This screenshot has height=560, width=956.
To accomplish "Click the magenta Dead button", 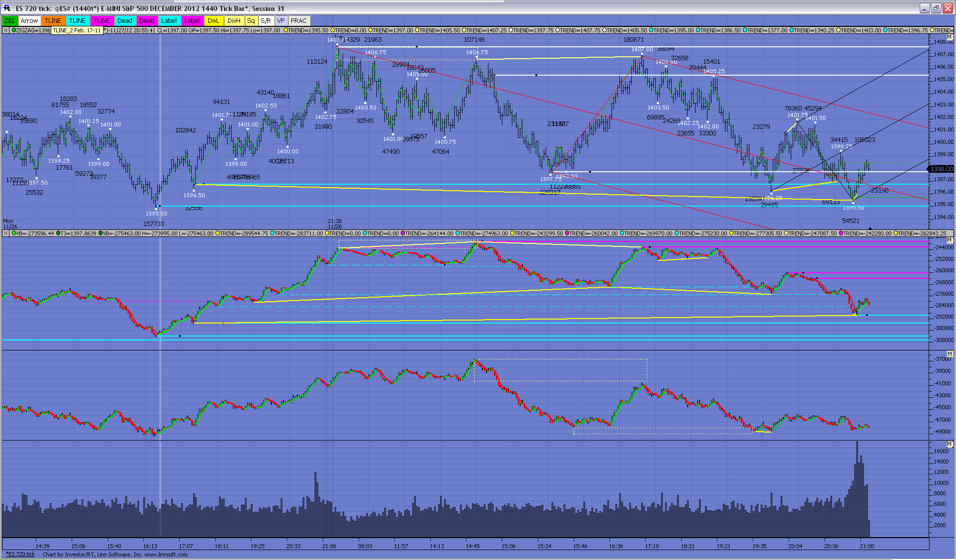I will 146,20.
